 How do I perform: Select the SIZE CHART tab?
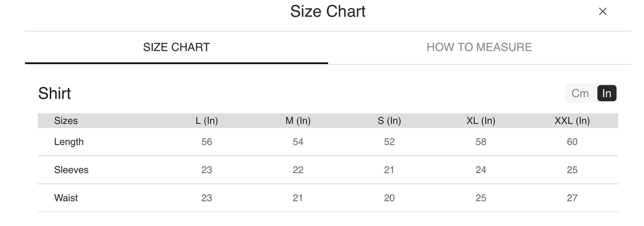176,47
